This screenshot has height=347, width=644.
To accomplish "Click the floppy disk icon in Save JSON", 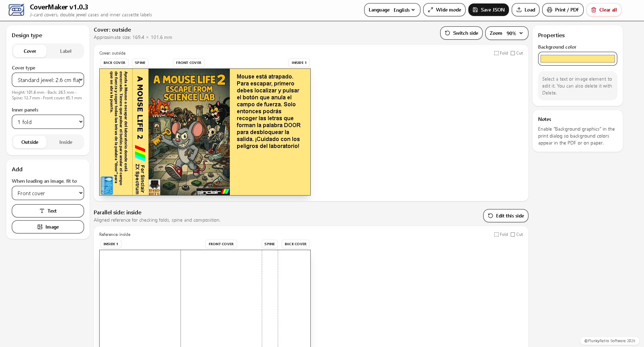I will point(475,10).
